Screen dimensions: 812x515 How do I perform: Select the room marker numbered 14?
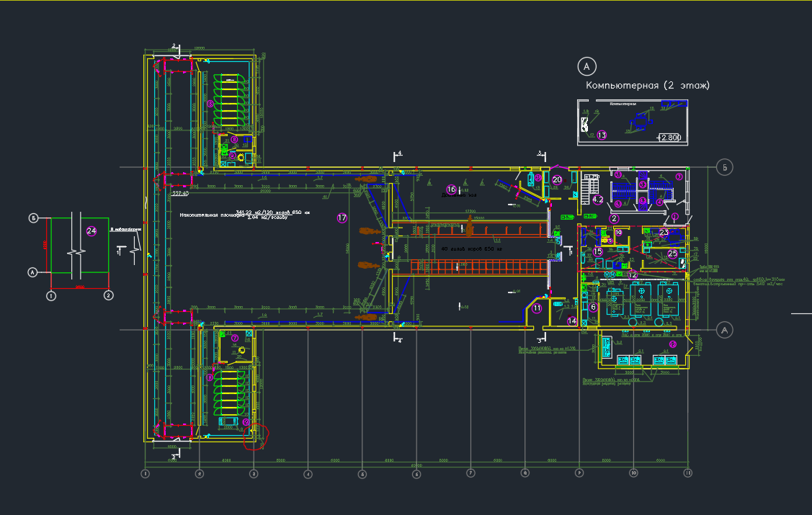(572, 321)
